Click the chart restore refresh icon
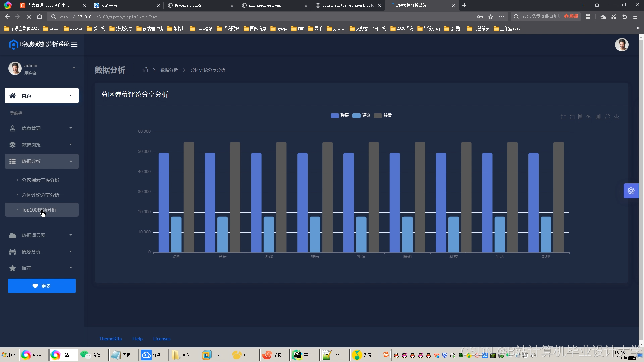The height and width of the screenshot is (362, 644). click(607, 117)
